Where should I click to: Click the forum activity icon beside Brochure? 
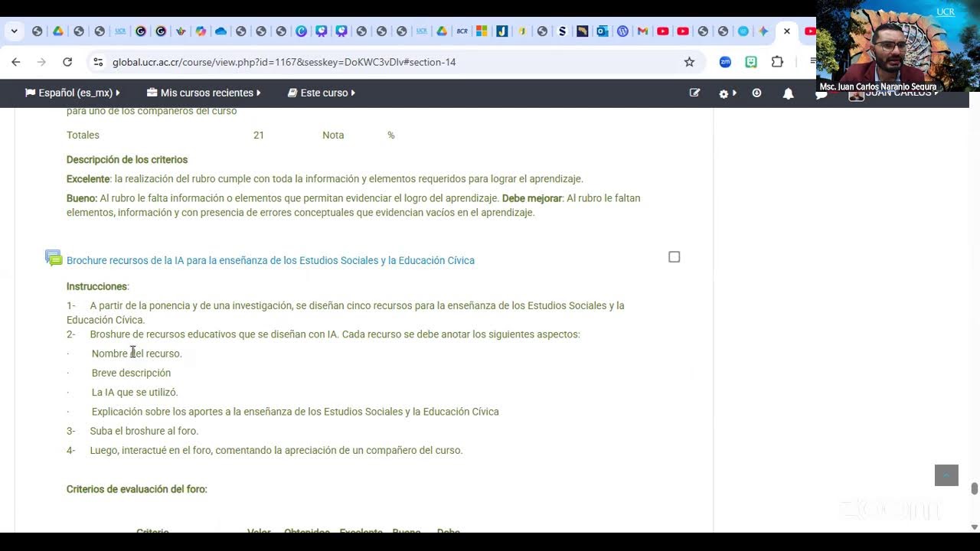tap(54, 258)
